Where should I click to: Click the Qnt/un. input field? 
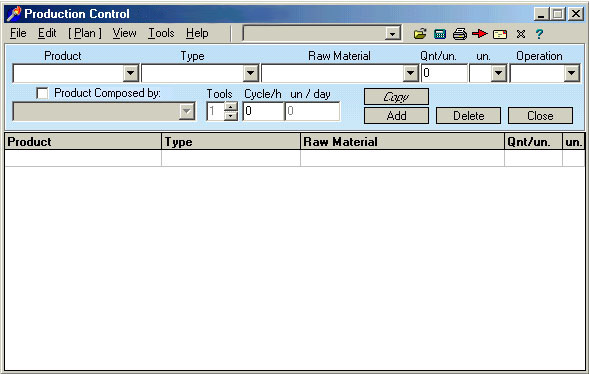[x=444, y=73]
